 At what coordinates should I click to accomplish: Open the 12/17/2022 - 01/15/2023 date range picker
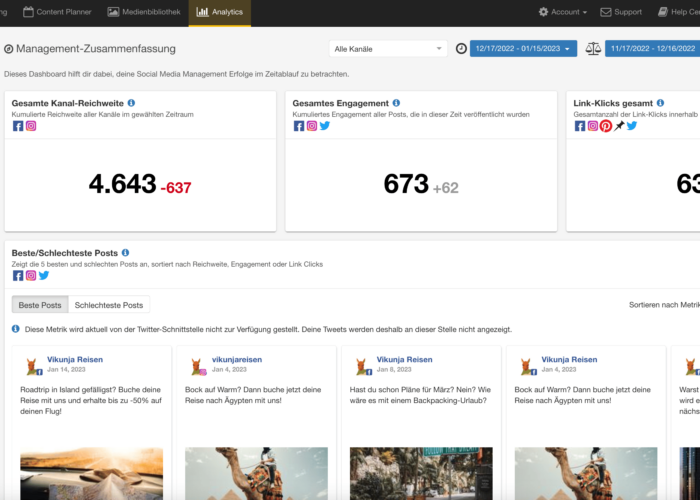tap(523, 49)
